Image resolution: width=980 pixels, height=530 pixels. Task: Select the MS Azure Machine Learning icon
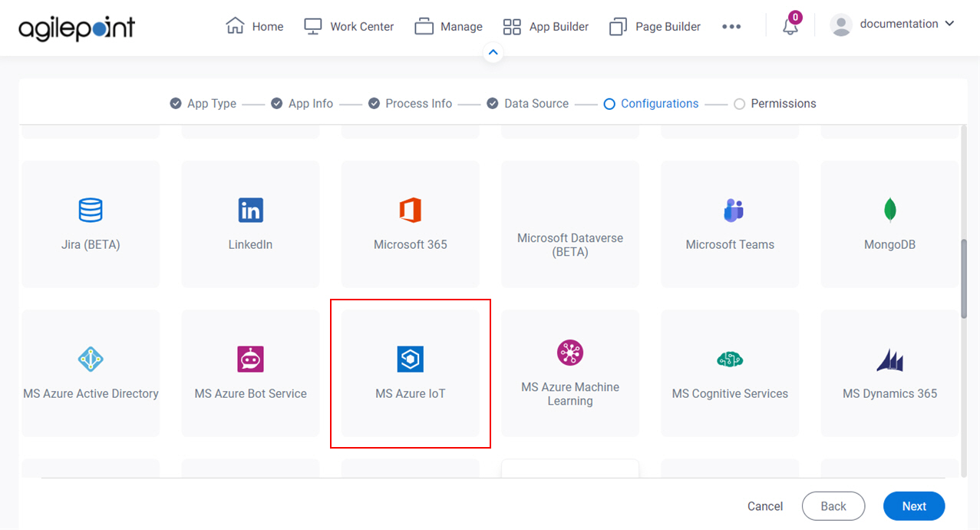click(x=570, y=353)
